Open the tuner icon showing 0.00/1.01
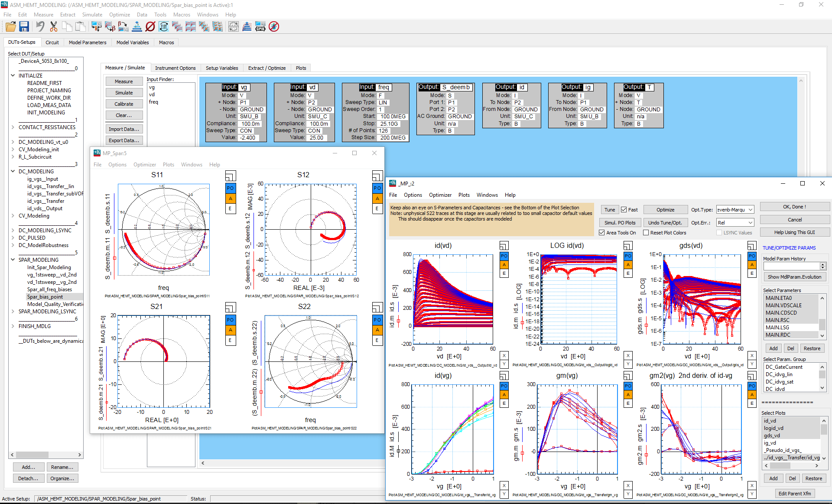The height and width of the screenshot is (504, 832). [x=164, y=26]
